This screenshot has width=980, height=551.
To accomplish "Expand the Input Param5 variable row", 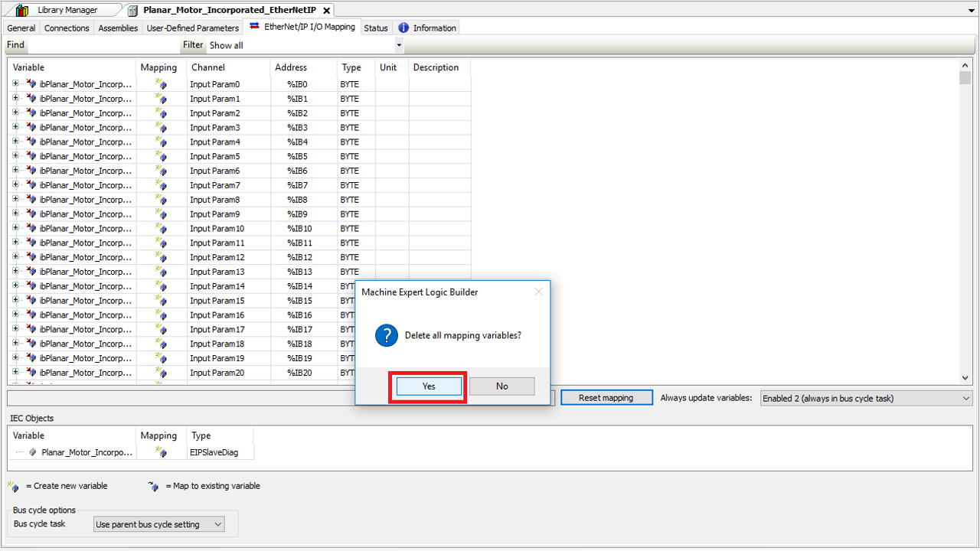I will click(15, 156).
